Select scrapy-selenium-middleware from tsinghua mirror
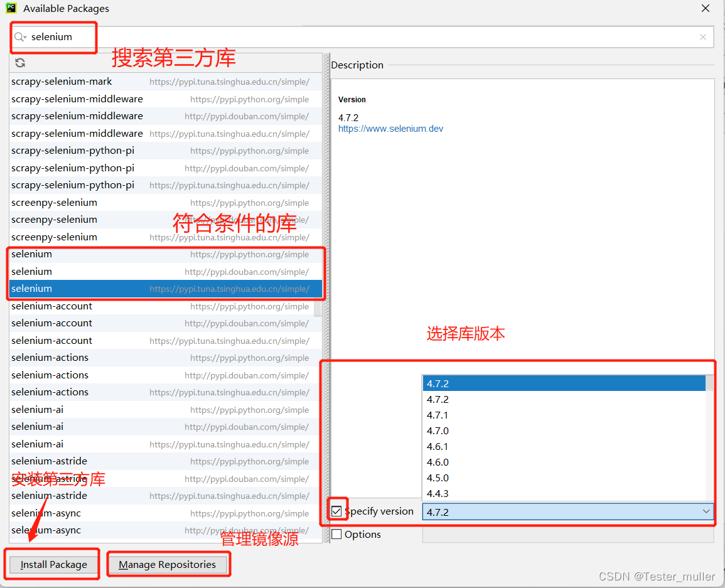 pos(166,134)
